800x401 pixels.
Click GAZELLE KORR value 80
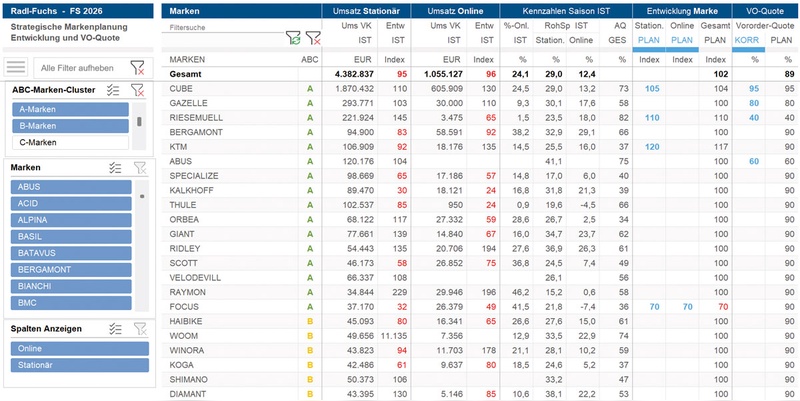tap(754, 103)
